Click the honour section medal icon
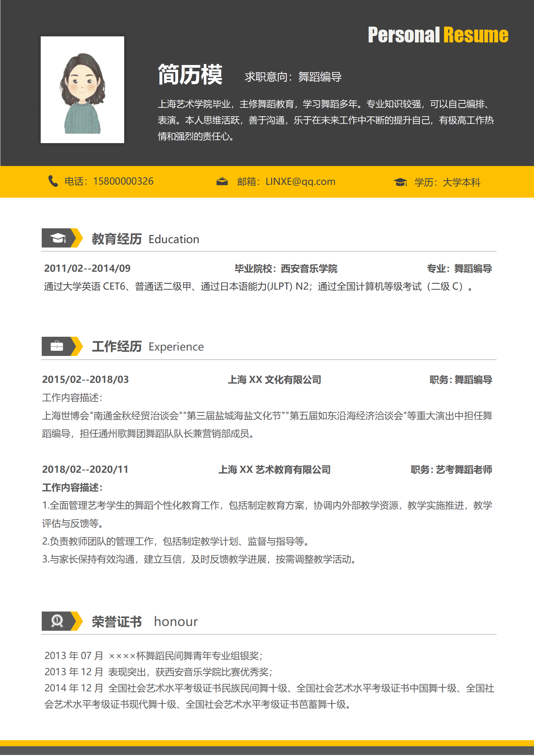Image resolution: width=534 pixels, height=756 pixels. (57, 621)
